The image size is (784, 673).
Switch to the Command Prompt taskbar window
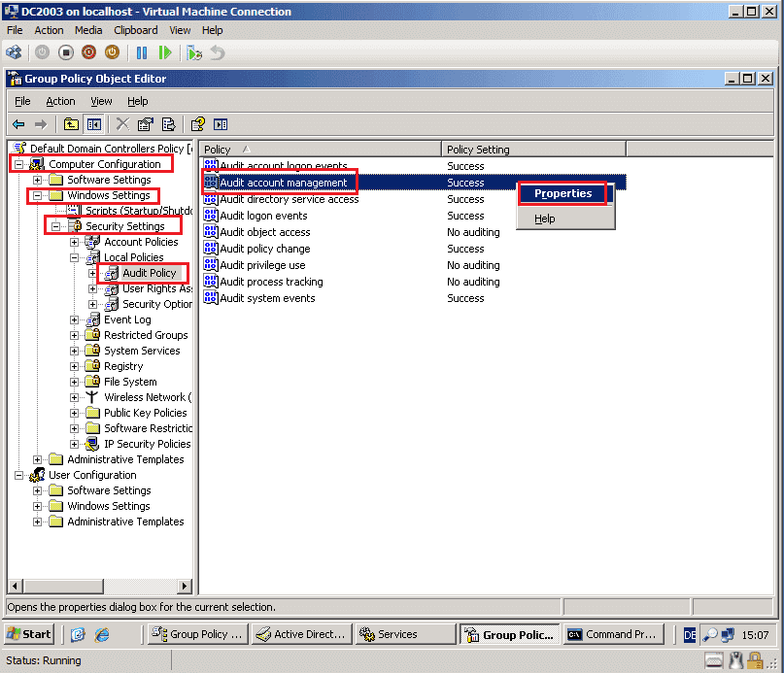(613, 634)
